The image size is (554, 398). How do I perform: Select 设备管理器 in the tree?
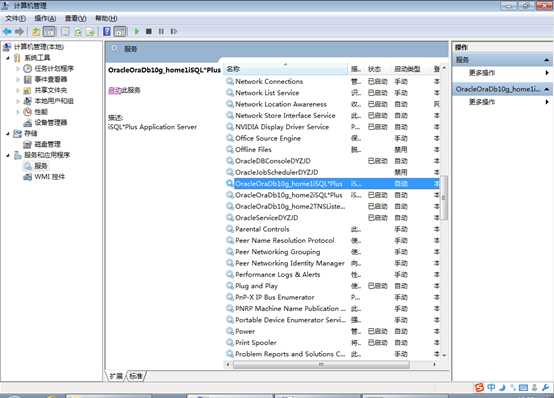coord(51,123)
